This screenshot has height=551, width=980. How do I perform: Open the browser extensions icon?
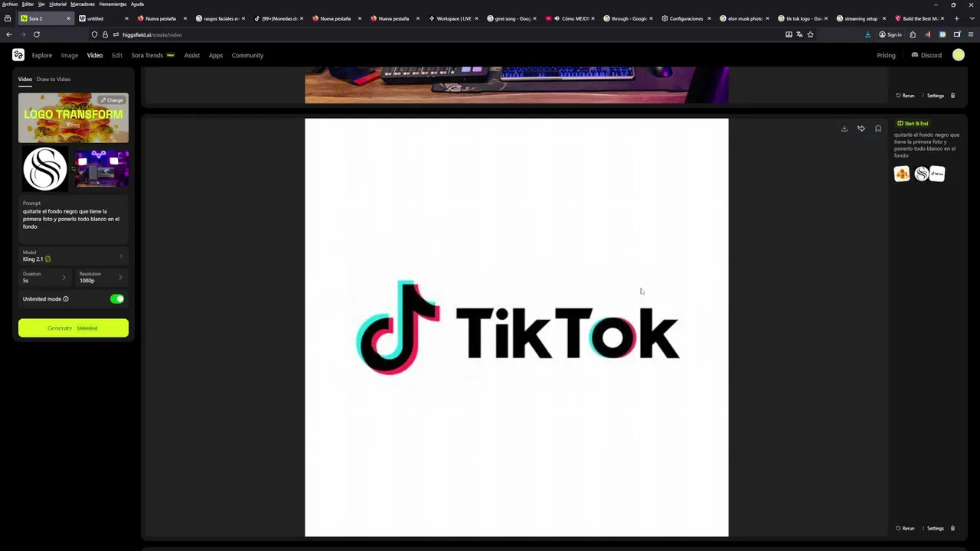coord(913,34)
